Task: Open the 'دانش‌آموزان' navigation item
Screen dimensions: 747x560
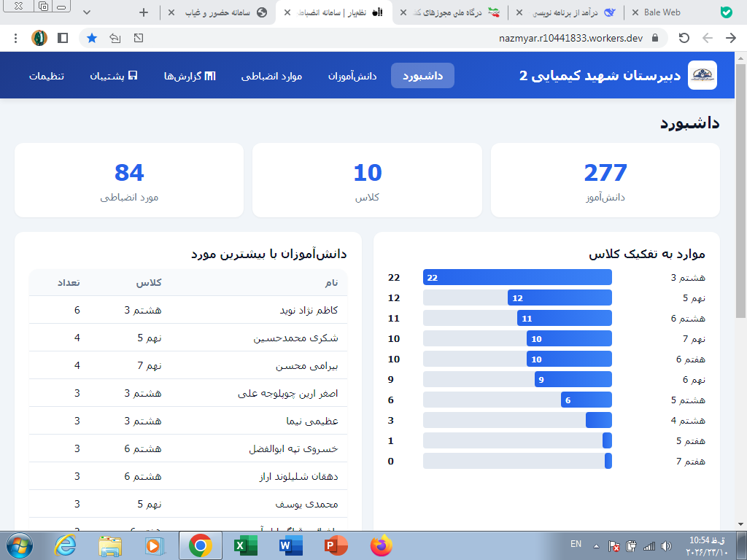Action: (352, 76)
